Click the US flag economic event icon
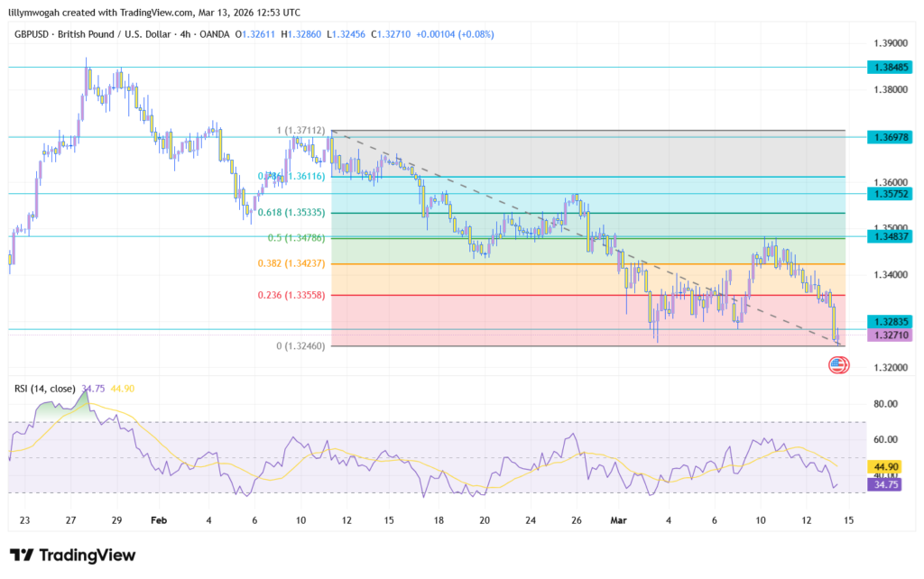924x579 pixels. point(838,365)
